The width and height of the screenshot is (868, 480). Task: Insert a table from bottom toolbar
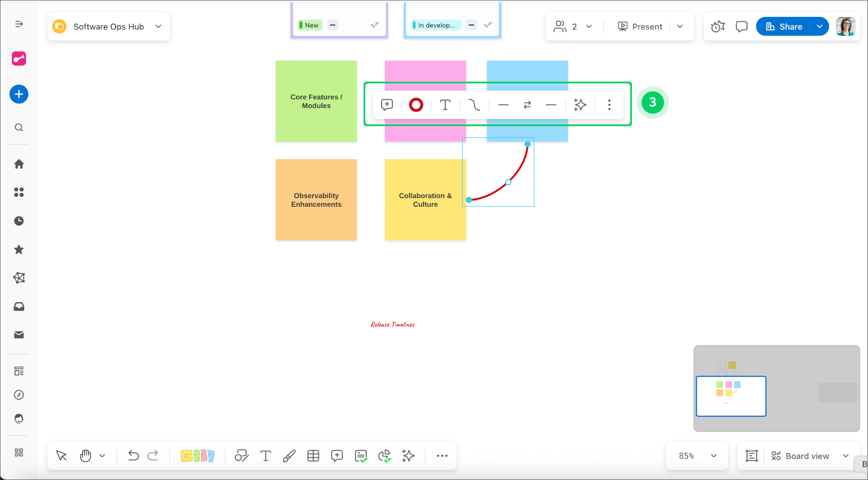pyautogui.click(x=313, y=455)
